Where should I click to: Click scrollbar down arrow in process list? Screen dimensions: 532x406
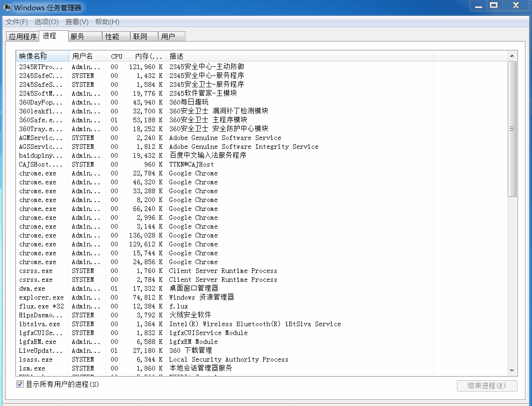click(x=512, y=371)
